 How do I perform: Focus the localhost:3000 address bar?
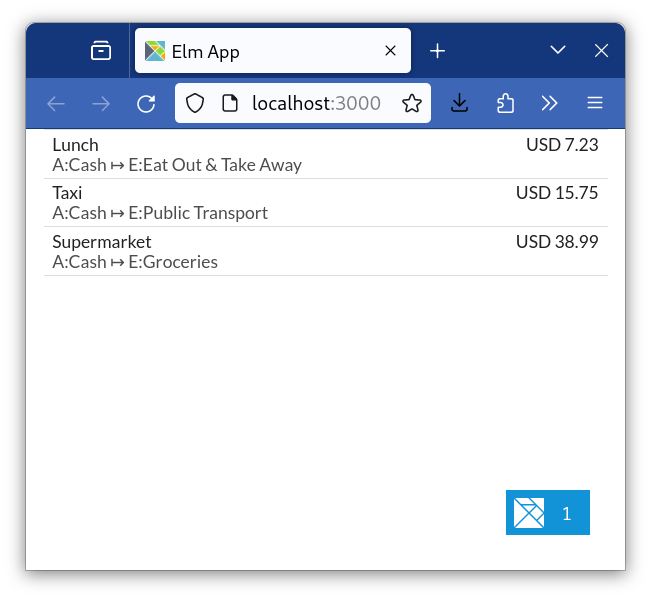pos(315,103)
